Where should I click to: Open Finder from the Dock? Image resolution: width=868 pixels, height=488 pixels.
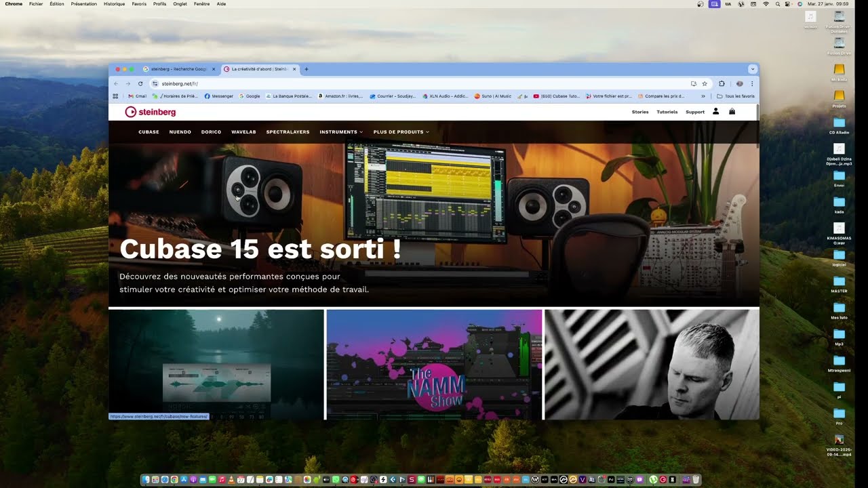click(x=146, y=479)
